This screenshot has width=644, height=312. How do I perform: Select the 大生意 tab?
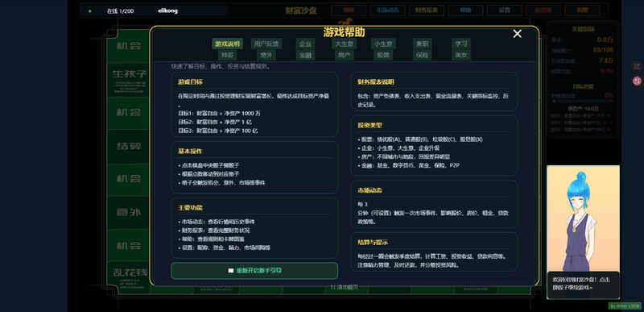pos(345,44)
